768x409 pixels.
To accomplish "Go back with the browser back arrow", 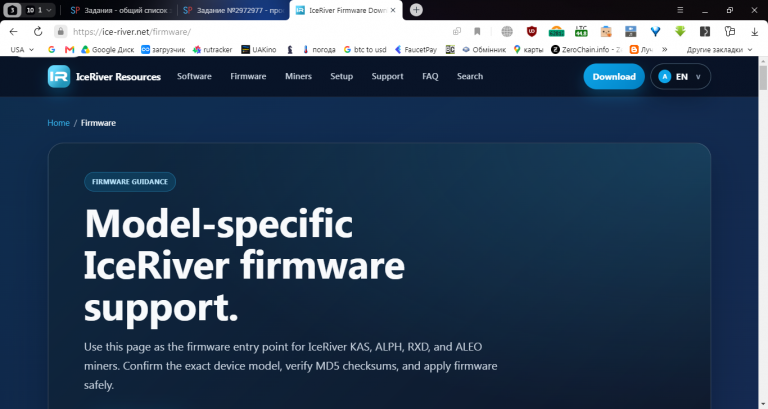I will click(14, 32).
